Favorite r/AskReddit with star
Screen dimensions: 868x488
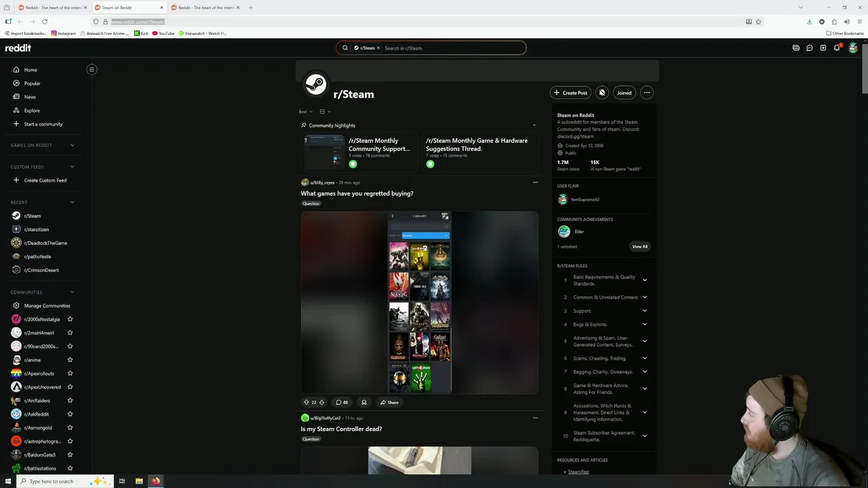coord(70,414)
